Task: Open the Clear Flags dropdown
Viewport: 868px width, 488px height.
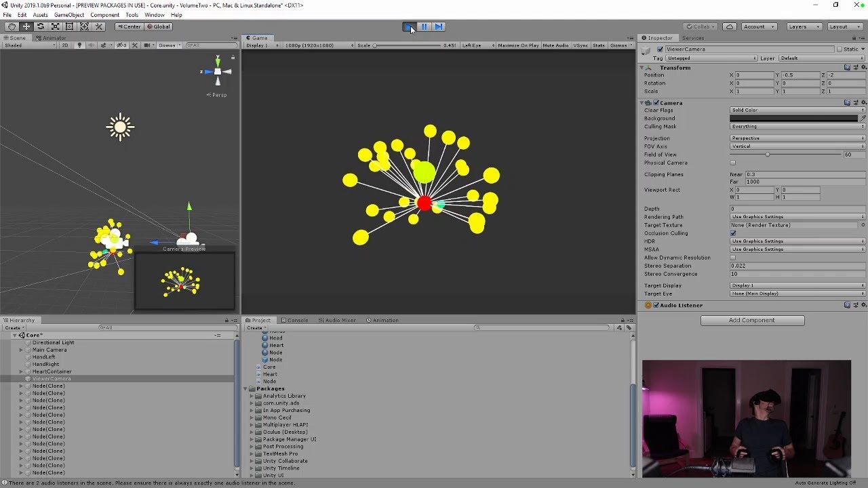Action: [797, 110]
